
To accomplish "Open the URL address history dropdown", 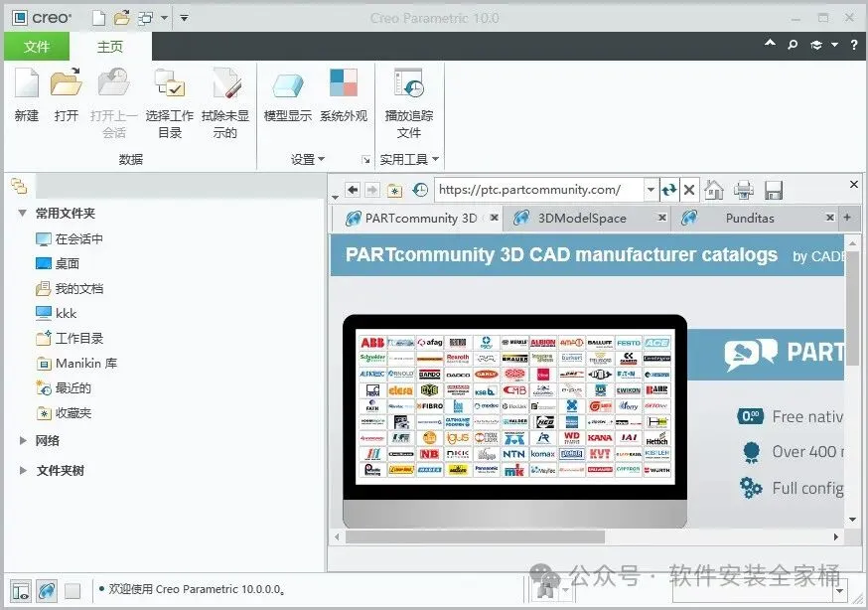I will coord(651,190).
